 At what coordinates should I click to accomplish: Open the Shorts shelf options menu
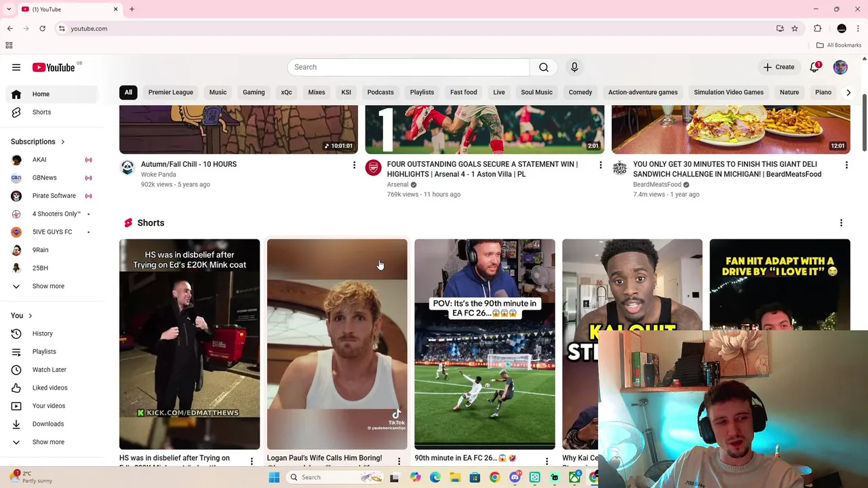click(x=841, y=223)
